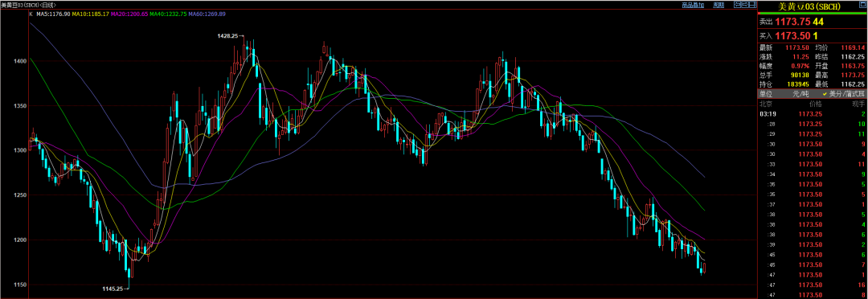Select the MA40 green legend entry

pos(168,14)
